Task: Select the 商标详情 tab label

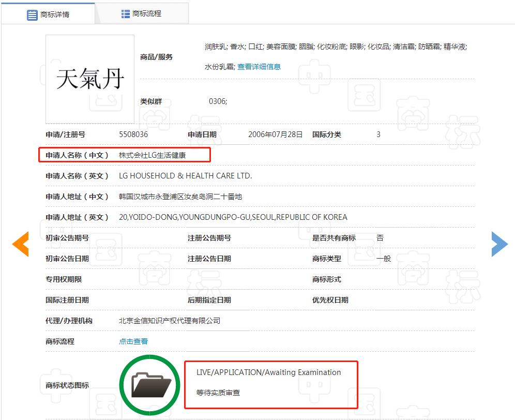Action: click(x=55, y=14)
